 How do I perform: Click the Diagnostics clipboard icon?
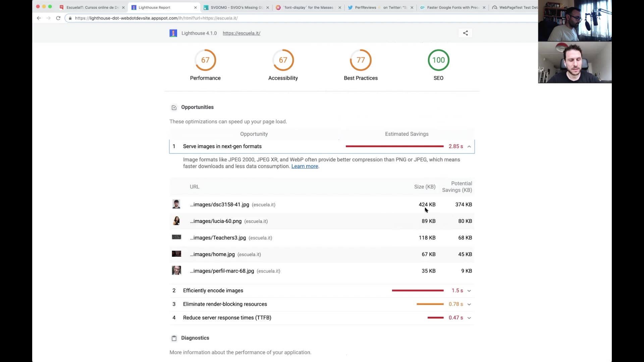pos(174,338)
